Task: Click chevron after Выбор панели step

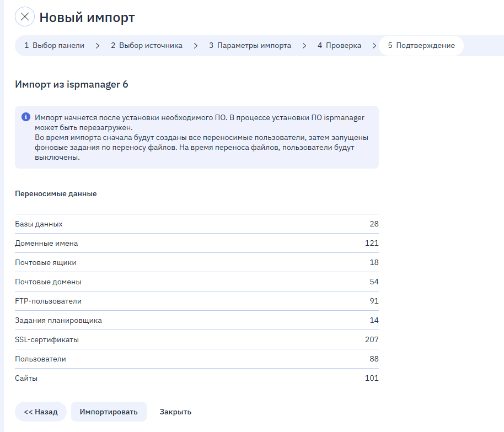Action: [x=98, y=46]
